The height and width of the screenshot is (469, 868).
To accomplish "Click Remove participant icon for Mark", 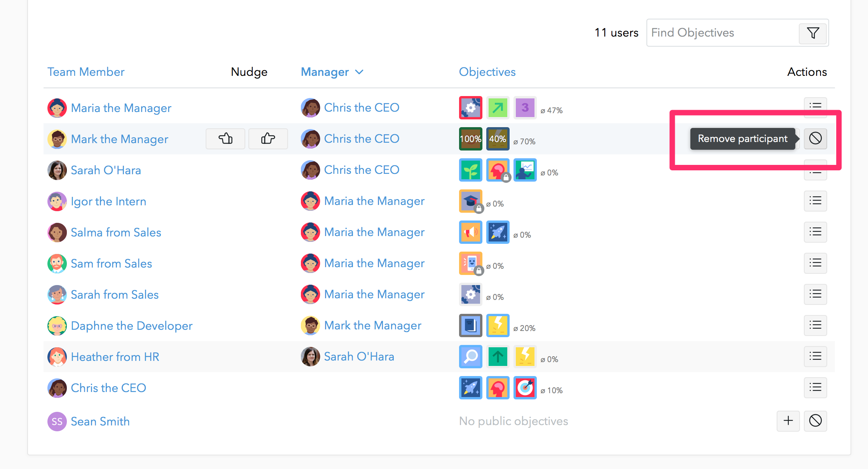I will pyautogui.click(x=815, y=138).
